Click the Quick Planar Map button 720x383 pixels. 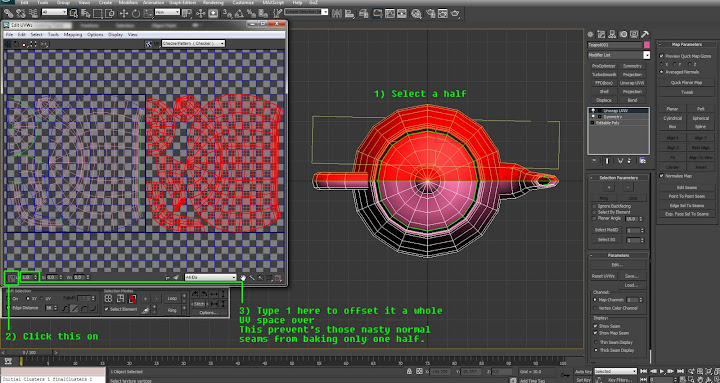pos(686,83)
